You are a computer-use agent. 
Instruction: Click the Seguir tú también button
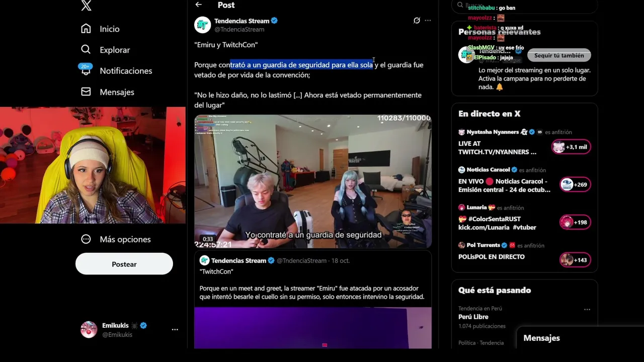point(559,55)
